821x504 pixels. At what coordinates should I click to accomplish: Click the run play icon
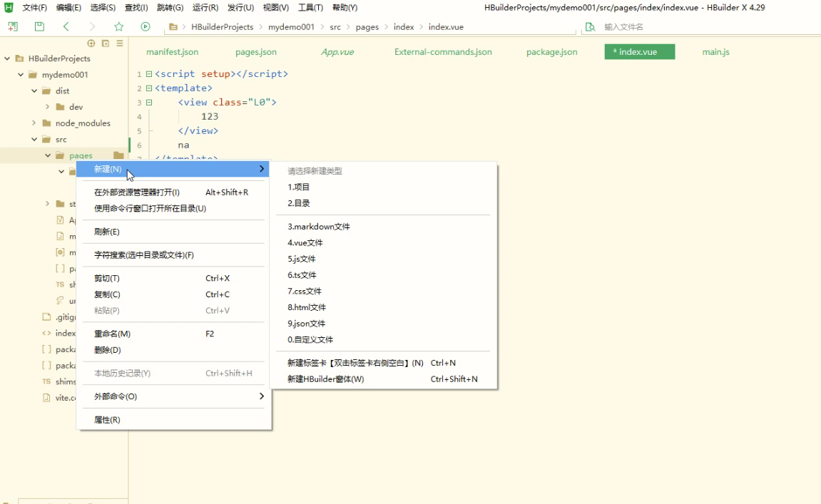click(x=146, y=26)
